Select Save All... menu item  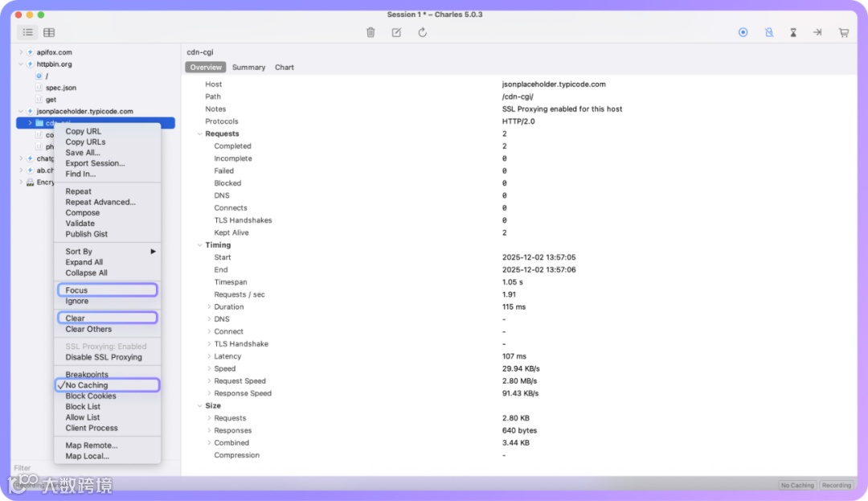(108, 153)
